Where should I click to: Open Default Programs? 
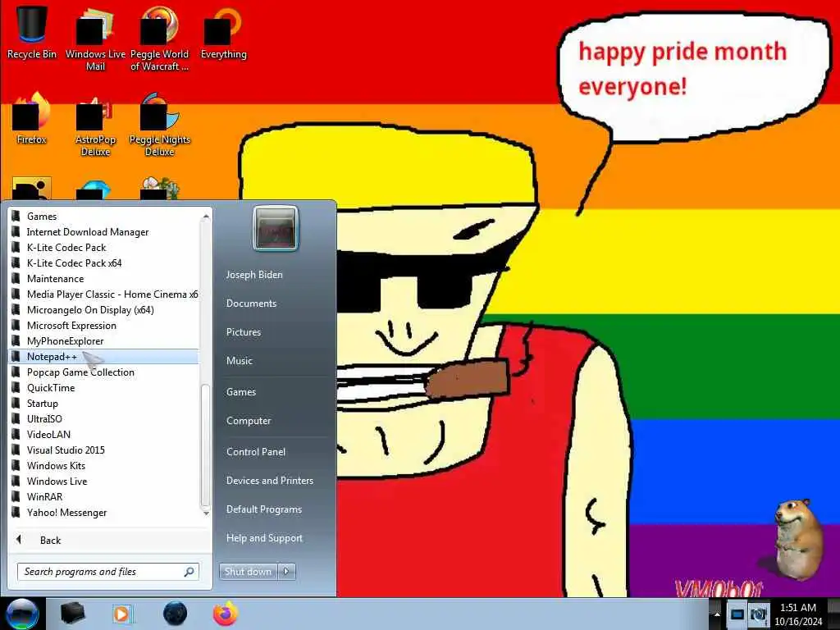point(263,509)
